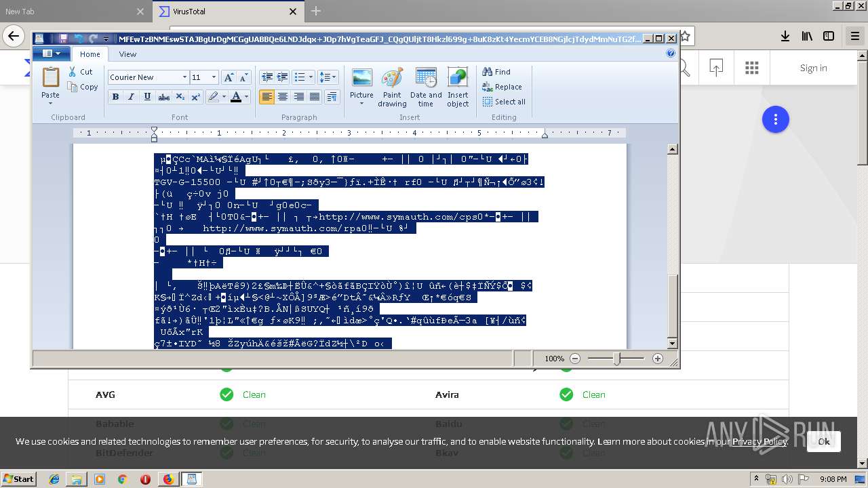This screenshot has width=868, height=488.
Task: Open a new Firefox tab
Action: (x=315, y=11)
